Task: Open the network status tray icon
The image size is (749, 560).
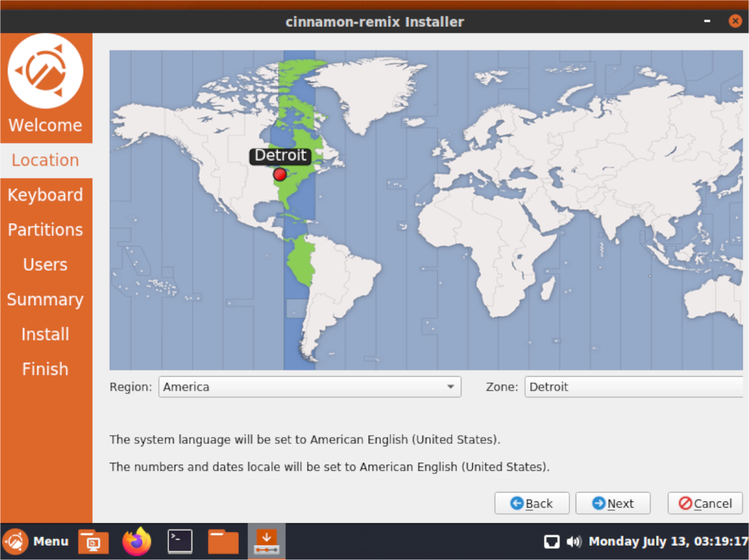Action: click(x=551, y=541)
